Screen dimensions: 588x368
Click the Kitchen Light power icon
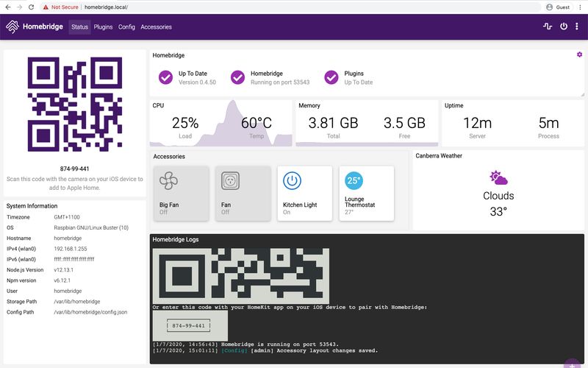[292, 180]
